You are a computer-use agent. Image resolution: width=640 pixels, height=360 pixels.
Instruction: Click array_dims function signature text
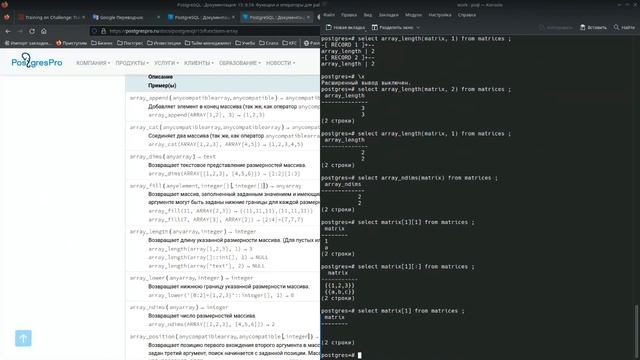click(x=173, y=157)
